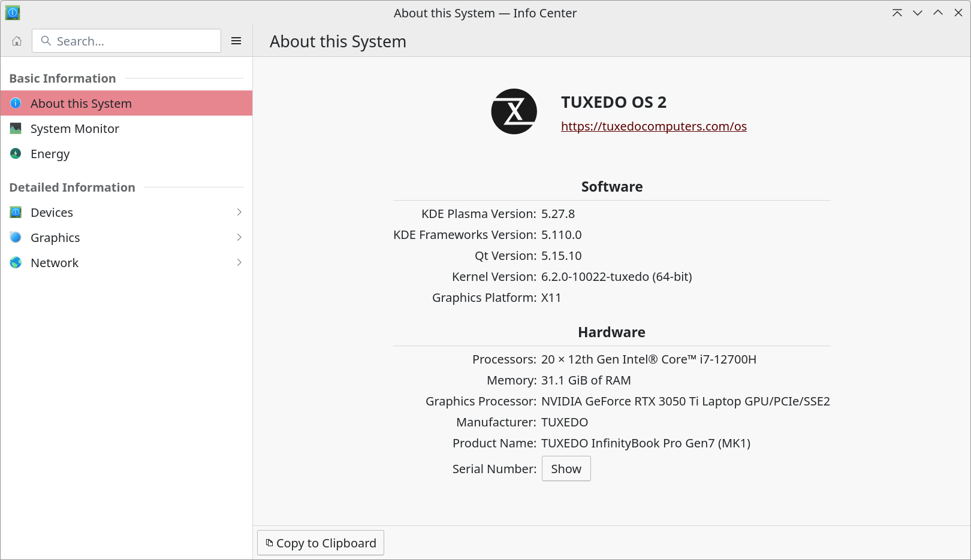Expand the Graphics chevron arrow
This screenshot has width=971, height=560.
tap(239, 237)
